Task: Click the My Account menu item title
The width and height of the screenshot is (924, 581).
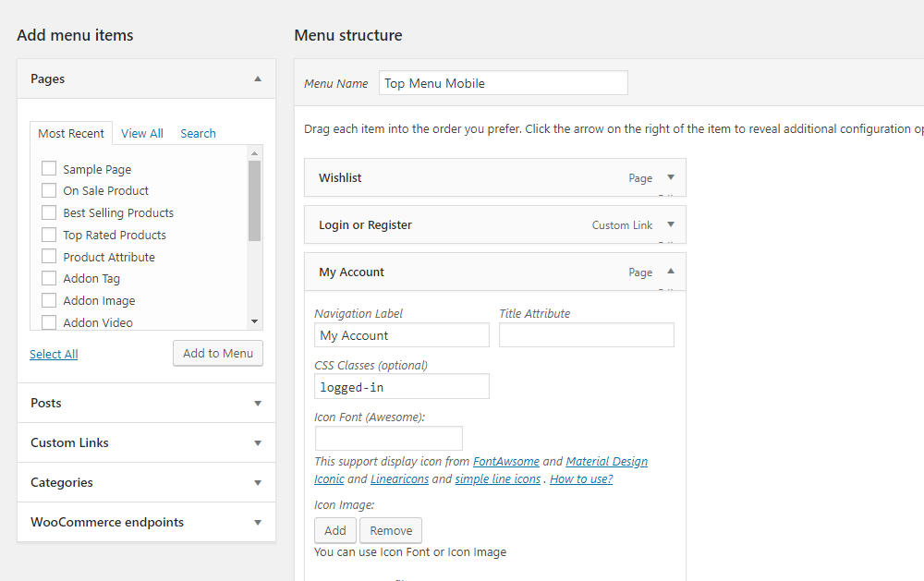Action: pos(351,272)
